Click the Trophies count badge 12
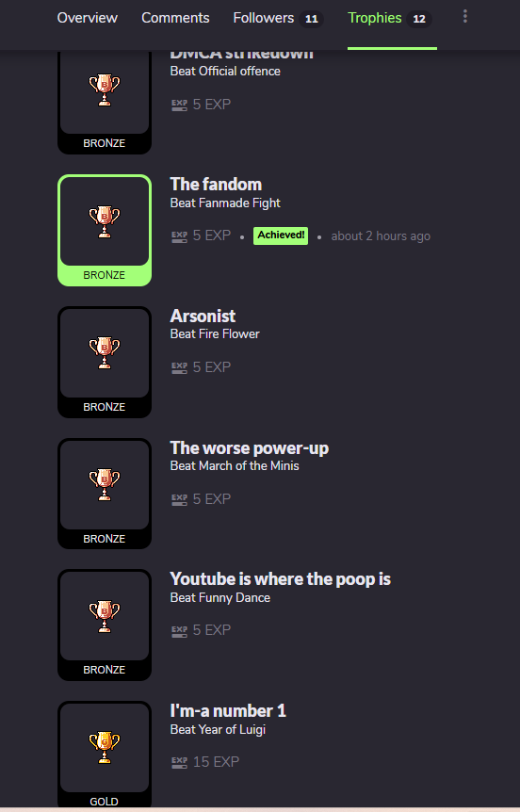The width and height of the screenshot is (520, 812). 419,19
